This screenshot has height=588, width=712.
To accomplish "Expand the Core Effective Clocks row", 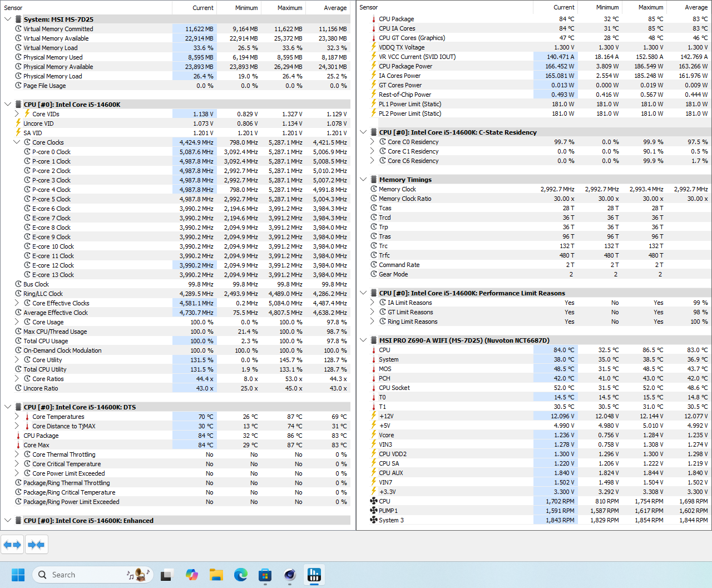I will click(17, 303).
